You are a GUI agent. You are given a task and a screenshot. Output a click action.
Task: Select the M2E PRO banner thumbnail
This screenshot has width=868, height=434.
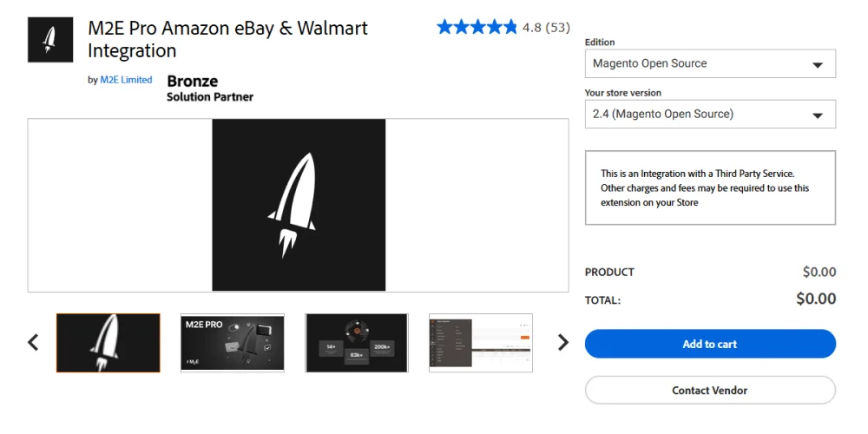(x=233, y=343)
